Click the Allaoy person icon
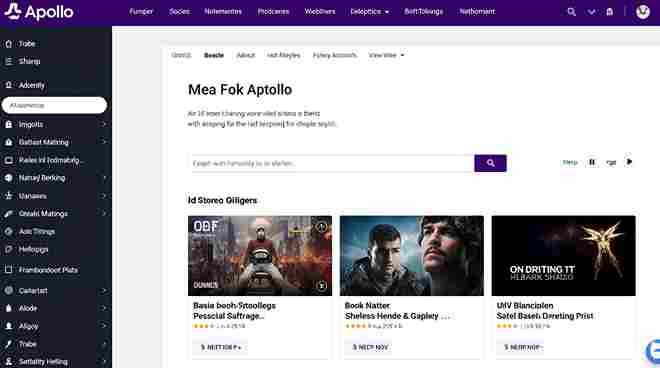660x368 pixels. [8, 326]
